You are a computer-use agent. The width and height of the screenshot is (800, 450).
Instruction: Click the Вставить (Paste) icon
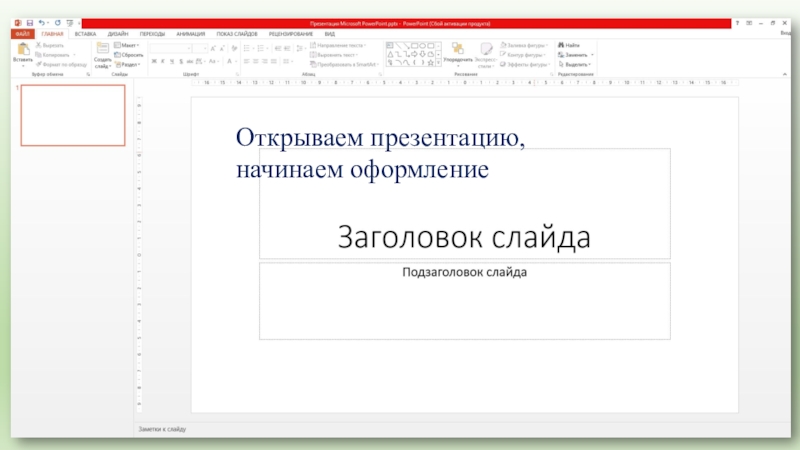click(x=22, y=50)
